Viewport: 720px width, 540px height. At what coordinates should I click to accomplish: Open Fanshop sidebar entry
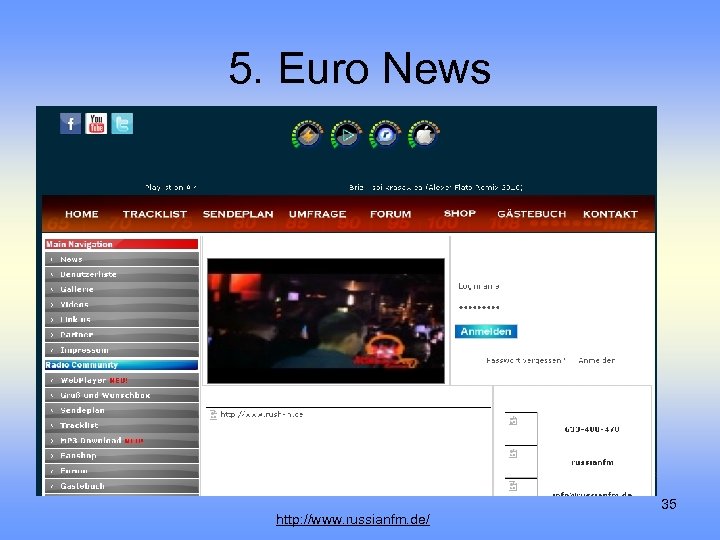[122, 456]
